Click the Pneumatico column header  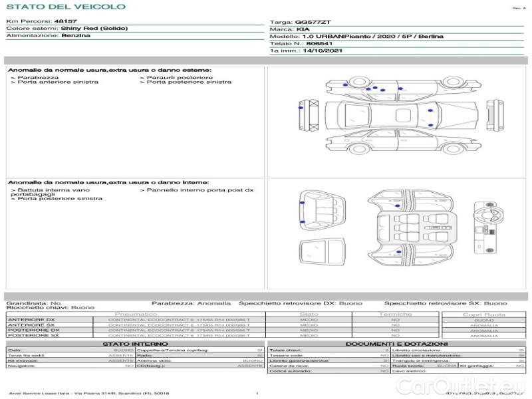pyautogui.click(x=136, y=314)
